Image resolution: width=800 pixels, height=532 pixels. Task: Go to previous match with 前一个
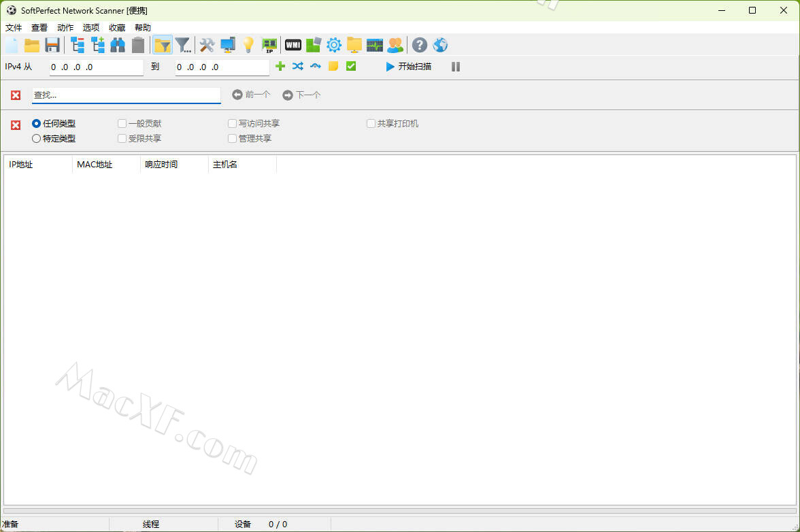[251, 95]
